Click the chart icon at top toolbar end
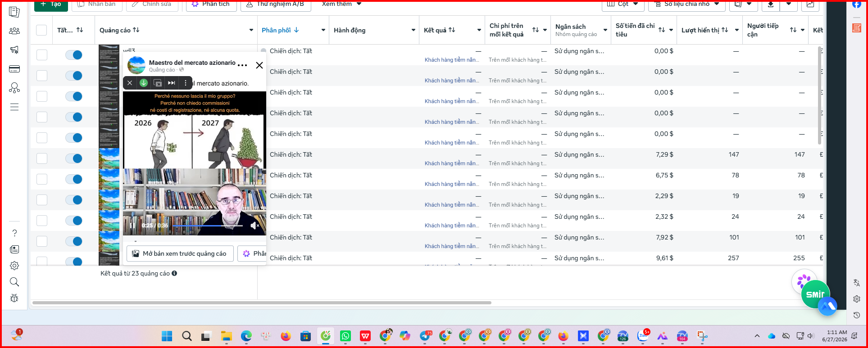The image size is (868, 348). tap(810, 4)
